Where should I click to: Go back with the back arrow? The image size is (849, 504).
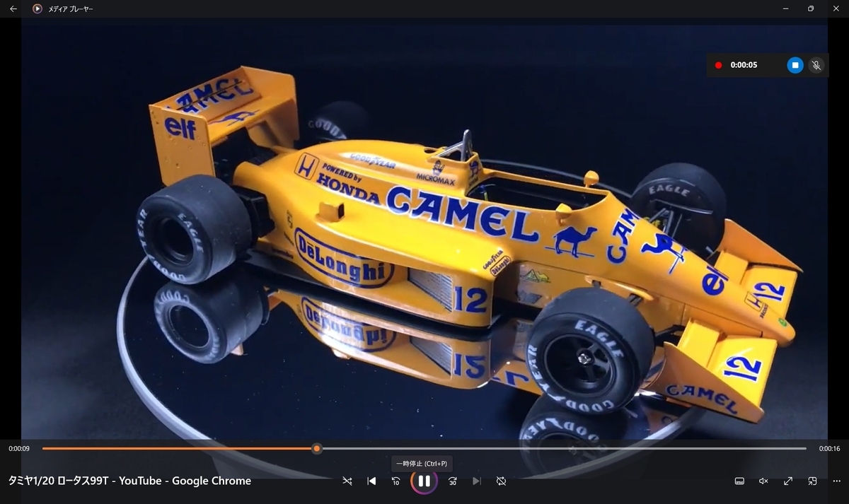pyautogui.click(x=13, y=8)
